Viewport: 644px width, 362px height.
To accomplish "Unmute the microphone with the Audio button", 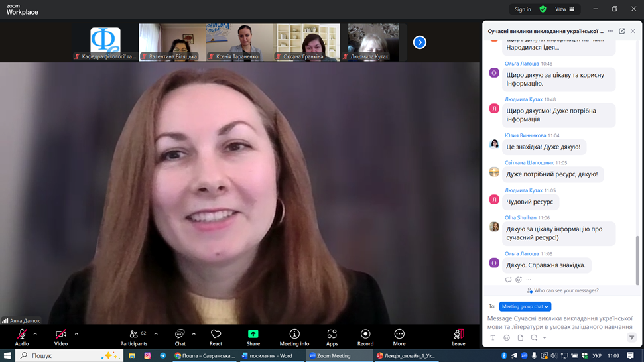I will 22,336.
